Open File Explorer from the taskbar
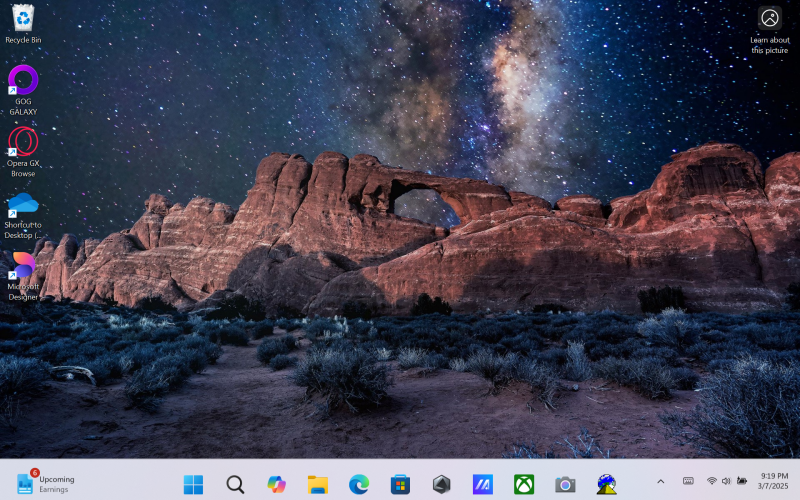The image size is (800, 500). pyautogui.click(x=318, y=484)
